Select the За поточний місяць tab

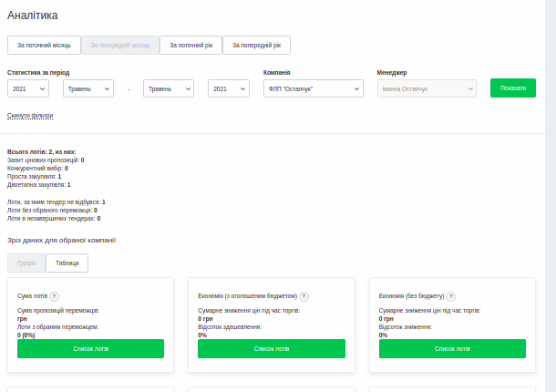tap(44, 46)
